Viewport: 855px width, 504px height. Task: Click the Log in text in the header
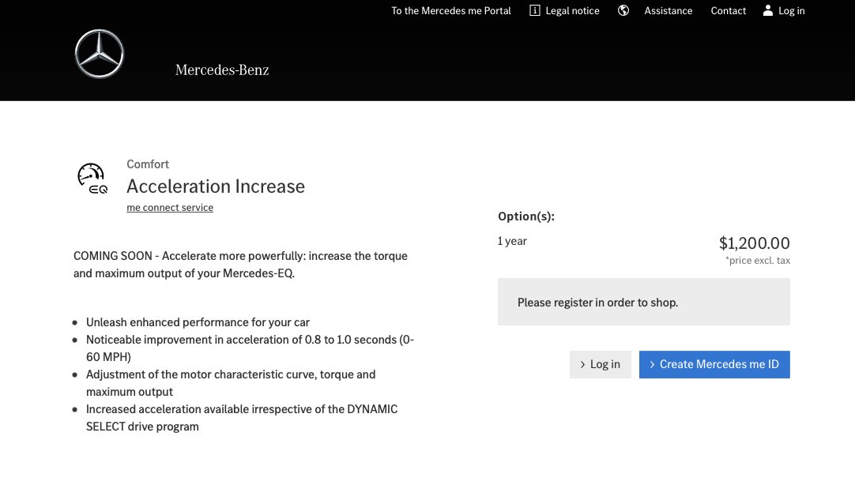tap(791, 11)
